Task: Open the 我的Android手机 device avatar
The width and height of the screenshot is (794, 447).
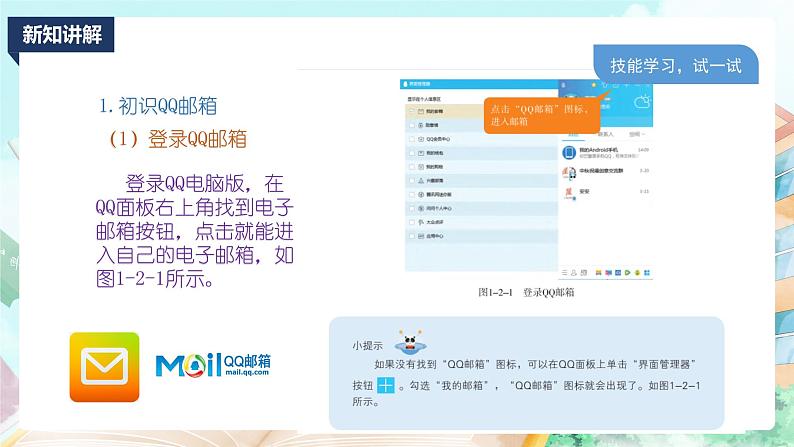Action: coord(568,152)
